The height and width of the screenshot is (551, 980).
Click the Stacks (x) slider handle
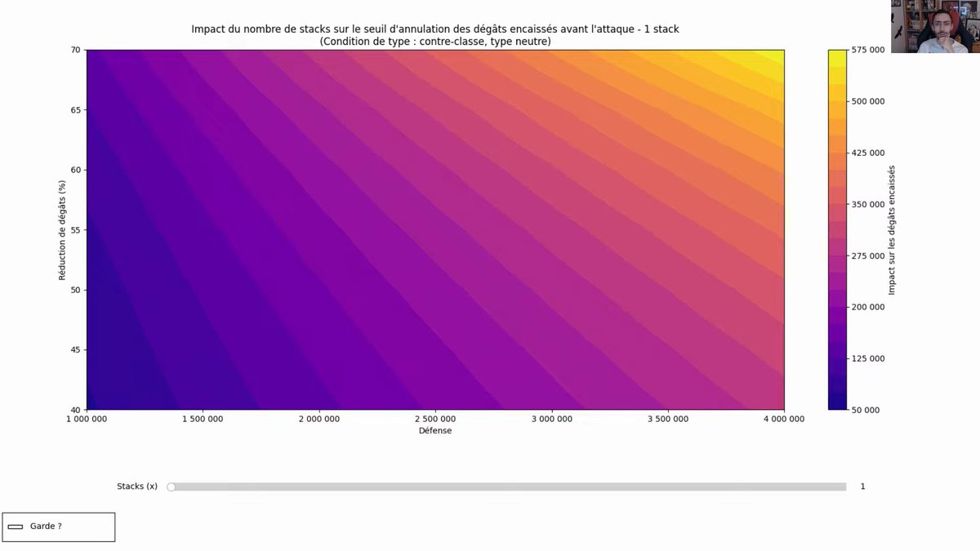(x=171, y=486)
